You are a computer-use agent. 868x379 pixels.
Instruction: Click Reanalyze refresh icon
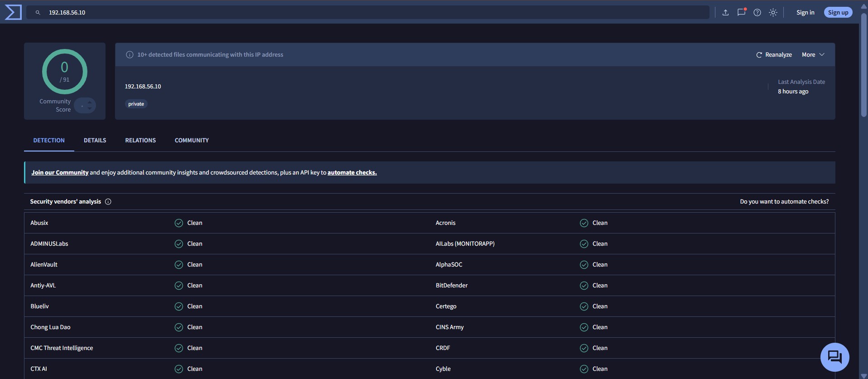(759, 55)
